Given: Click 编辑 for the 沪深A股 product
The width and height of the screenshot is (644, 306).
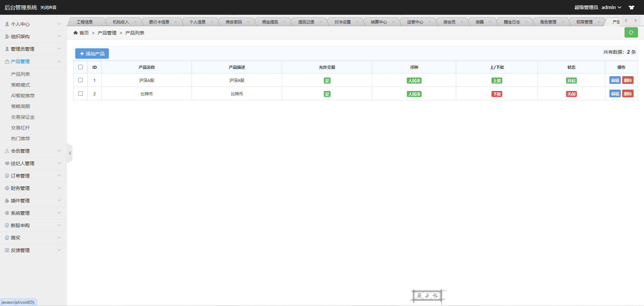Looking at the screenshot, I should [615, 80].
